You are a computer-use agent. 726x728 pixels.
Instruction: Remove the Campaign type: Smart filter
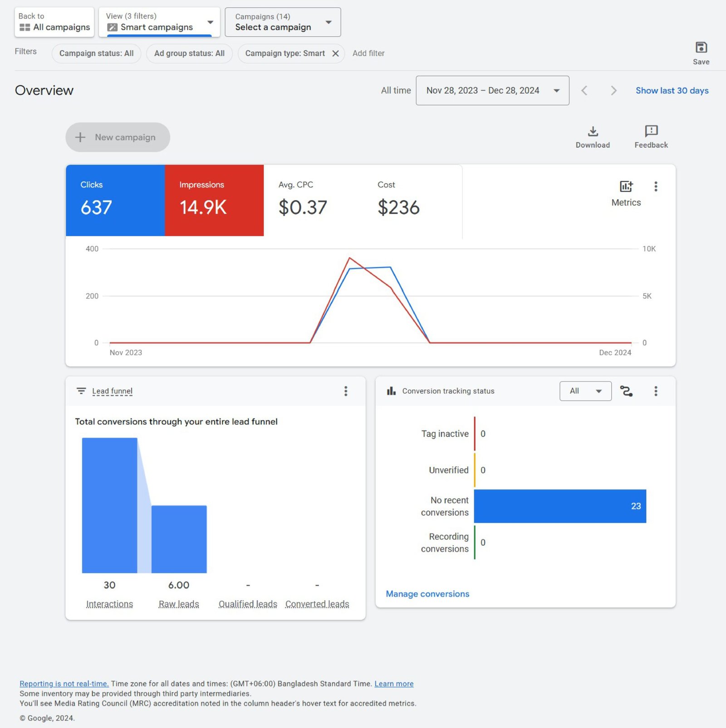335,54
